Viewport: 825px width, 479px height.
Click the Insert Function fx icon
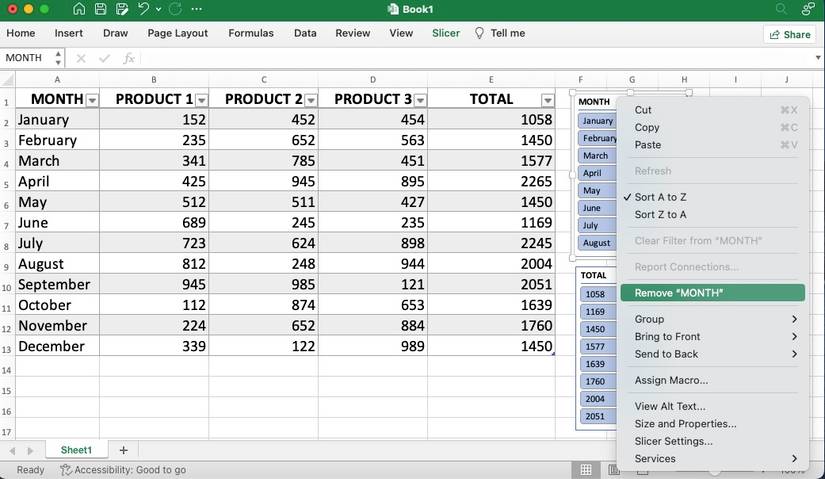pyautogui.click(x=129, y=58)
